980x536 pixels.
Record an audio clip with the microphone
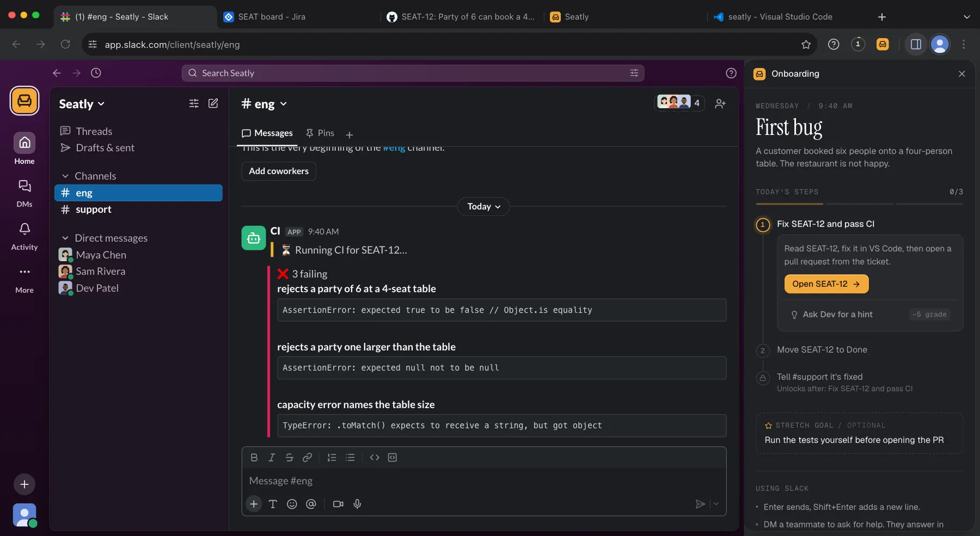[357, 504]
